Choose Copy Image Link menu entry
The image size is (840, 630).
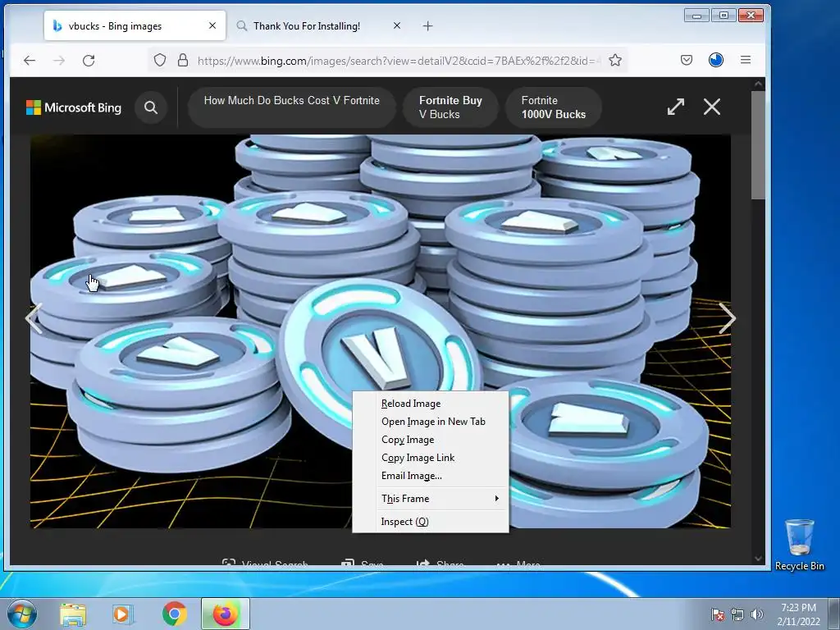click(x=430, y=458)
